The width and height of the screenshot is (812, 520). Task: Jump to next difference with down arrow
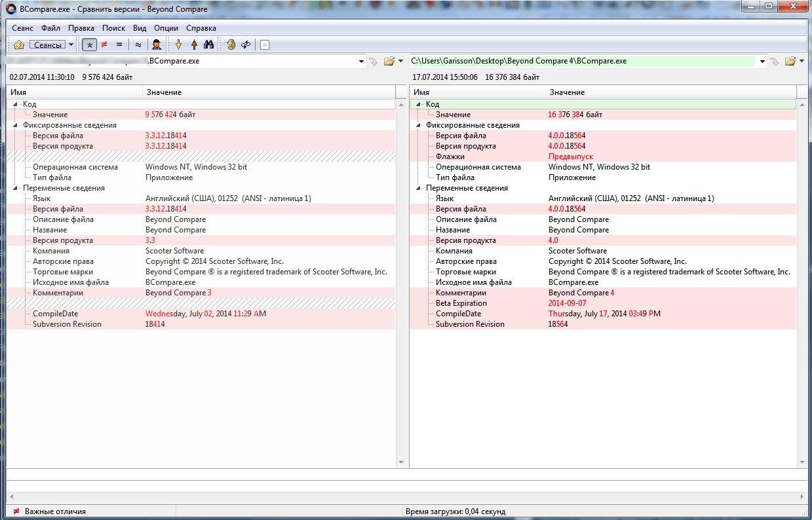pyautogui.click(x=178, y=45)
